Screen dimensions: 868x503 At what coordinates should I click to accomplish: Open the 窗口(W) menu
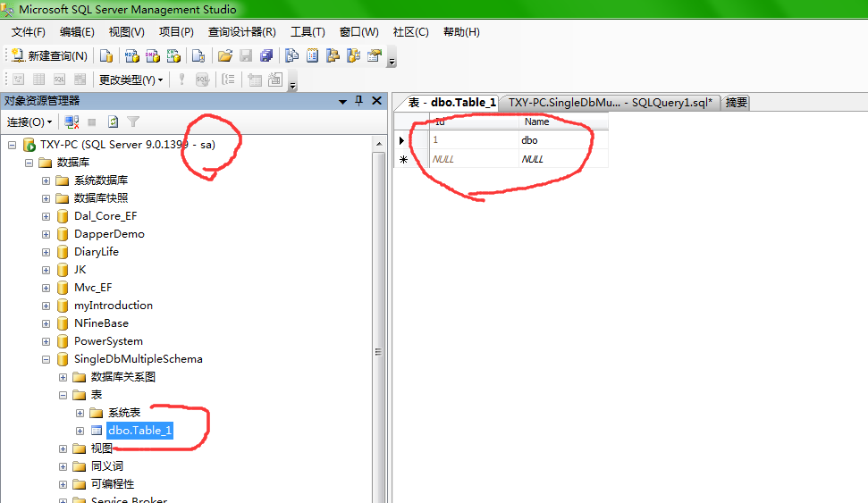(x=359, y=32)
